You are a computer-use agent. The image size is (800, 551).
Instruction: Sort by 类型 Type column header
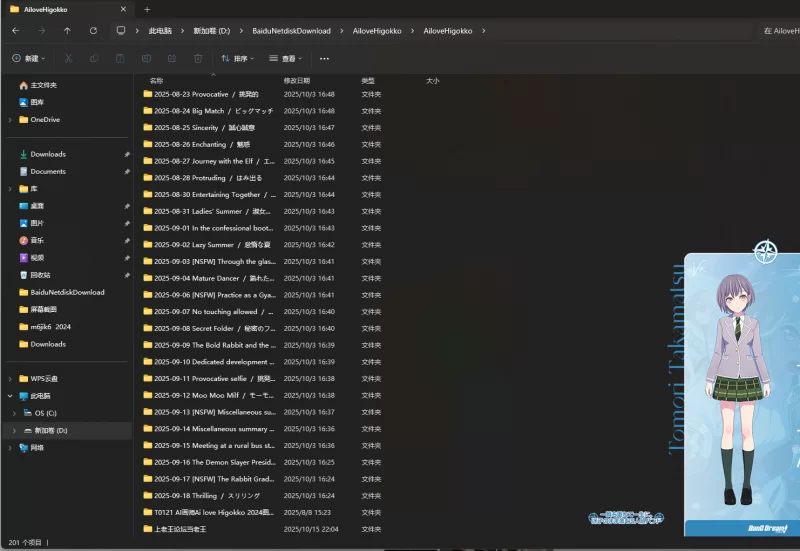pos(368,81)
